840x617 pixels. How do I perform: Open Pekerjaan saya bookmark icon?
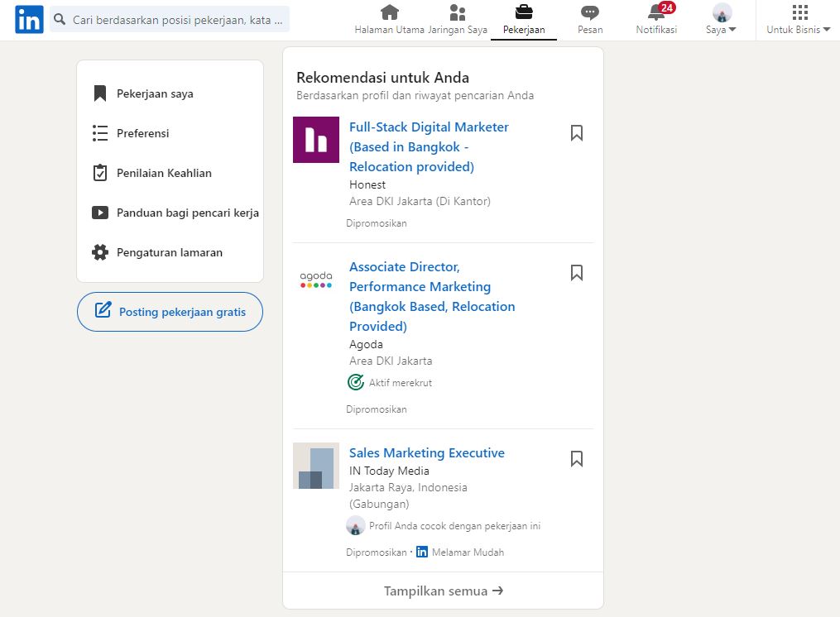pos(99,93)
